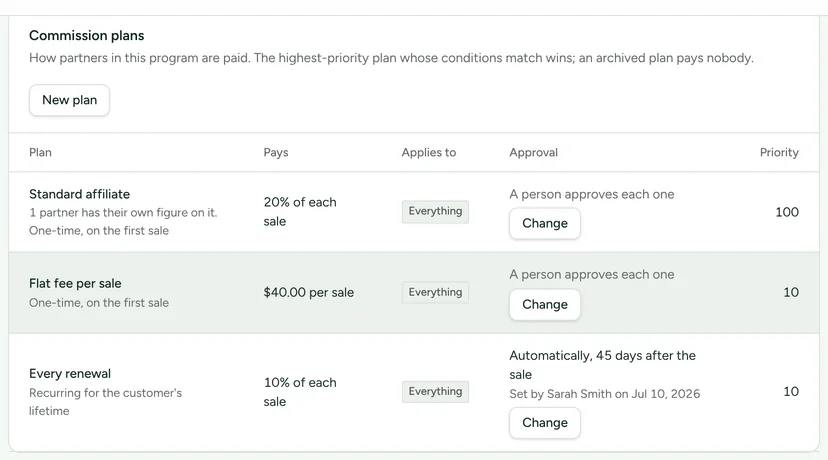Click the Applies to column header
This screenshot has width=828, height=460.
click(428, 153)
